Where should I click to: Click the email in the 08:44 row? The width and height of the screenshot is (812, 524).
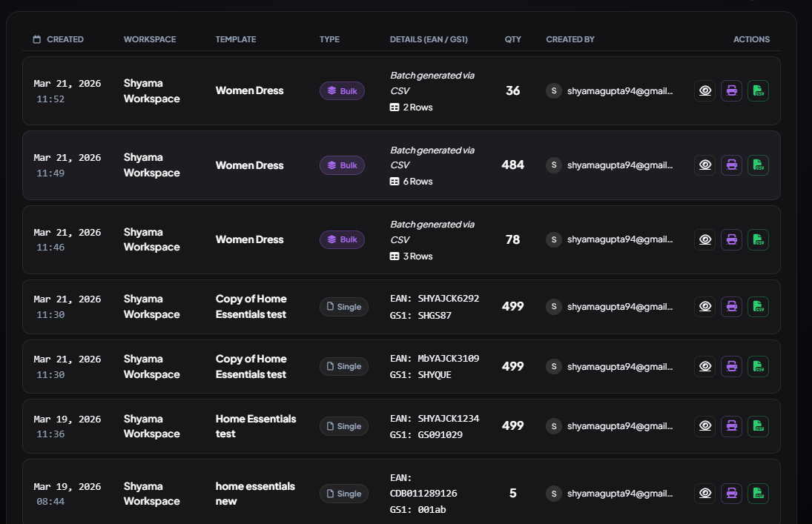click(x=620, y=494)
